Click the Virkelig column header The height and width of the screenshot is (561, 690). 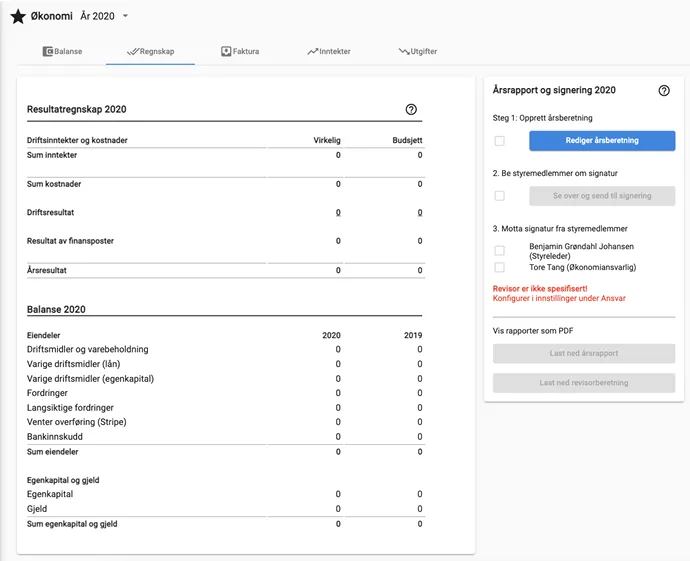327,140
